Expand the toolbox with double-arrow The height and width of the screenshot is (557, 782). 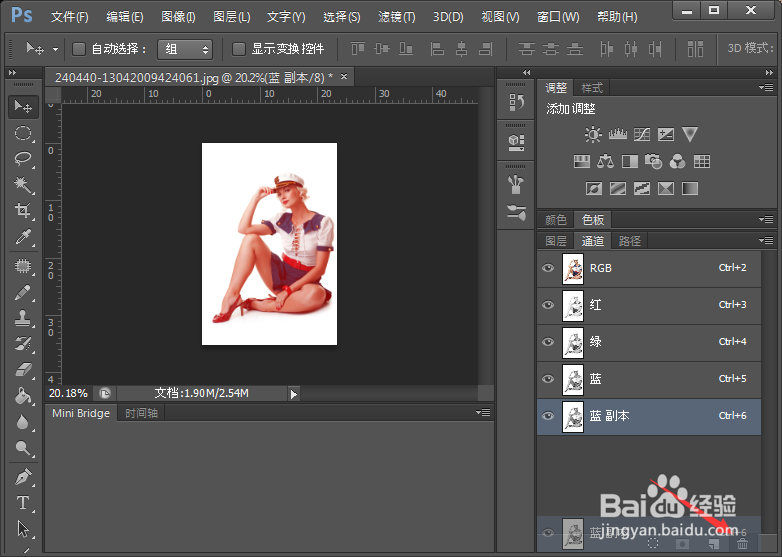12,72
